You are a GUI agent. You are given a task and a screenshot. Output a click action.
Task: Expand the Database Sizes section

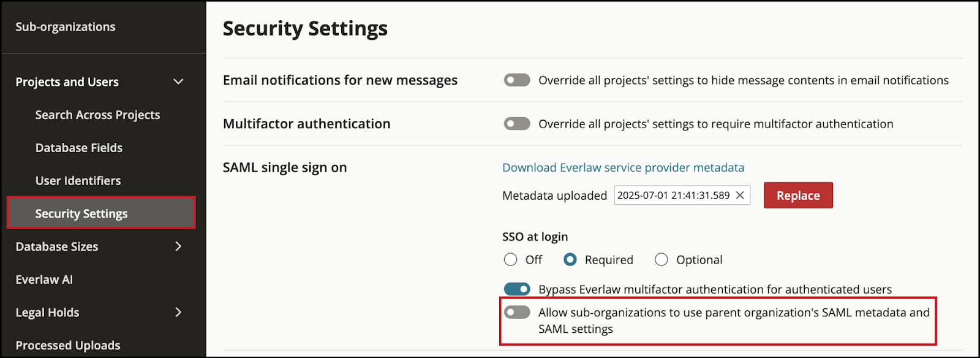[178, 246]
